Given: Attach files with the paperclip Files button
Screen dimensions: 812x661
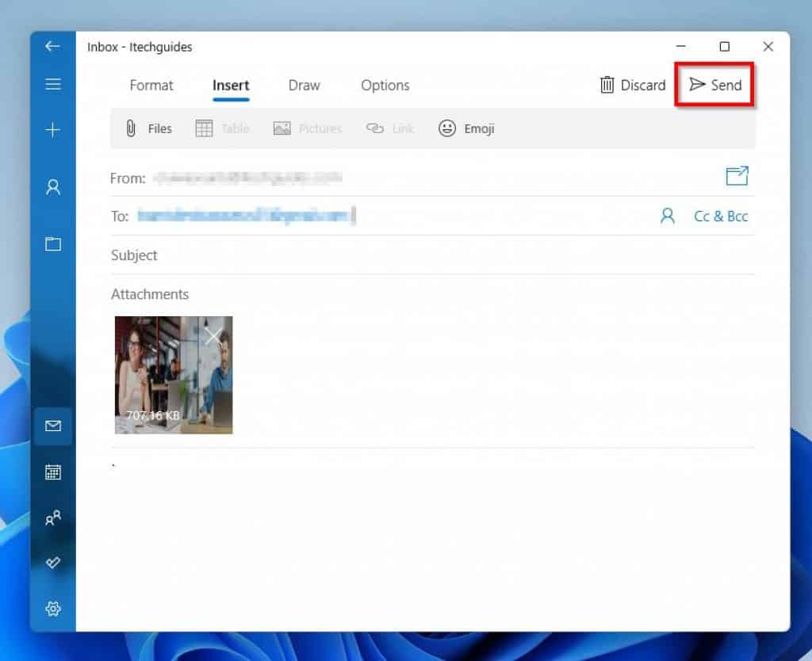Looking at the screenshot, I should (148, 128).
